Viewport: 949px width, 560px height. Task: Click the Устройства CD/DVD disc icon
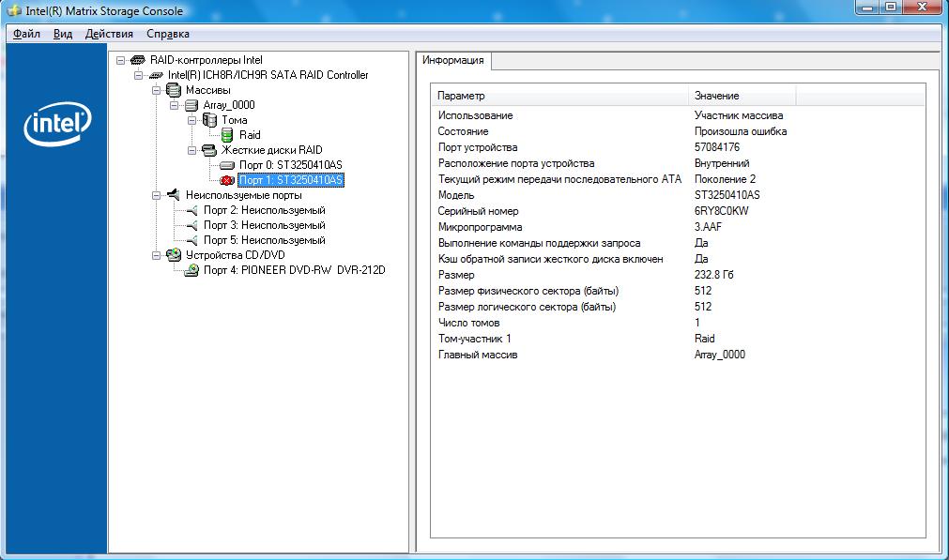174,254
